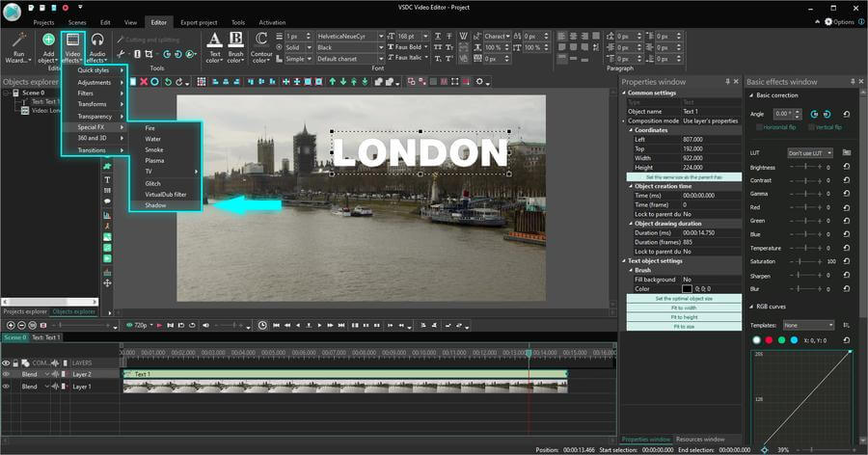Select the white RGB curve channel

coord(757,340)
